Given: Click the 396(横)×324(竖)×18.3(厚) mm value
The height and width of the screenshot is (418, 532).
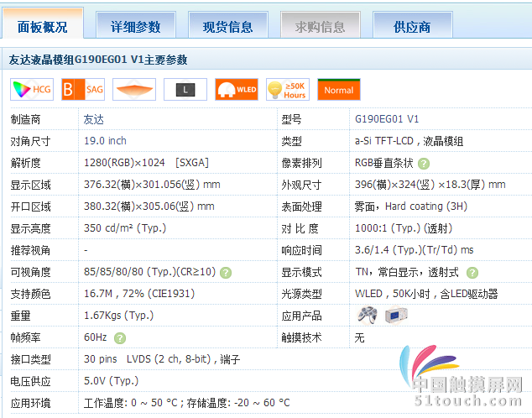Looking at the screenshot, I should (430, 185).
